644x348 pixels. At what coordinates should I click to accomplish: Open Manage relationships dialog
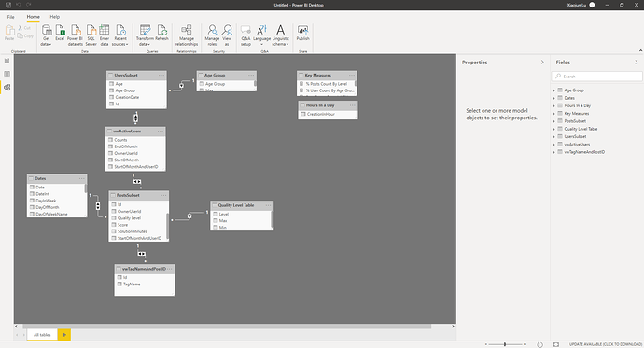pyautogui.click(x=187, y=35)
